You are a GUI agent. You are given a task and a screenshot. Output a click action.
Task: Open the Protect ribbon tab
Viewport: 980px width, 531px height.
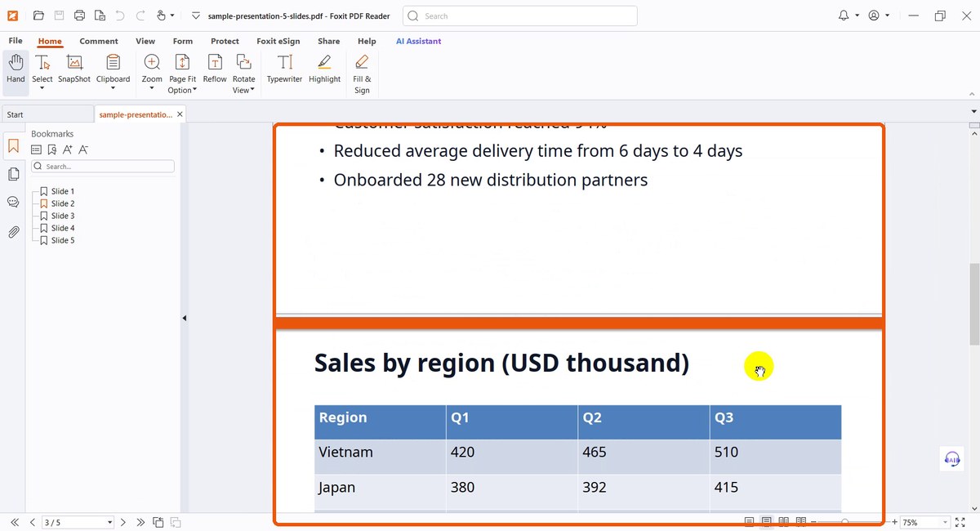225,41
